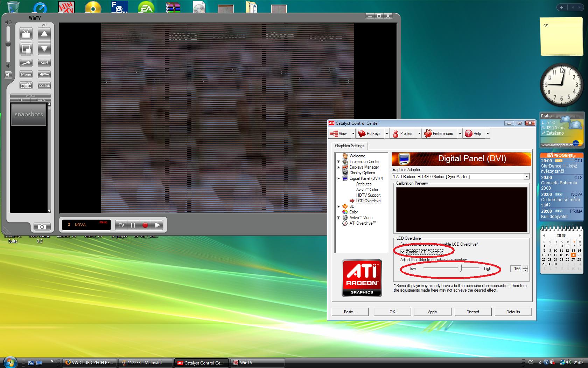Collapse the Digital Panel (DVI) 4 node
Screen dimensions: 588x368
pyautogui.click(x=338, y=178)
